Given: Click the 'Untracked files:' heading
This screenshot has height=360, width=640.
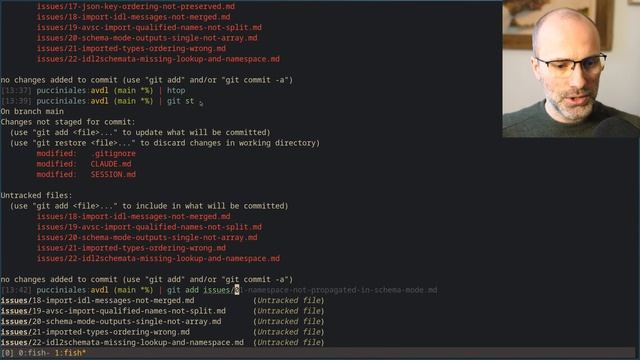Looking at the screenshot, I should (x=36, y=196).
